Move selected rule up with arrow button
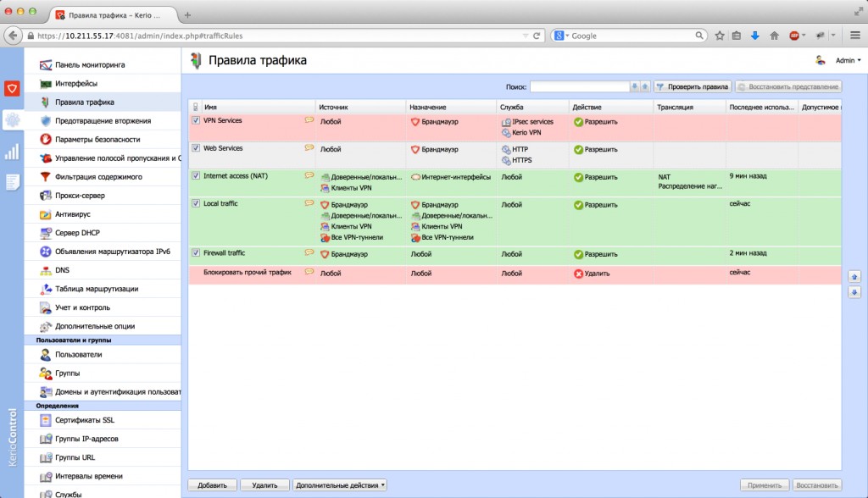This screenshot has height=498, width=868. (854, 276)
